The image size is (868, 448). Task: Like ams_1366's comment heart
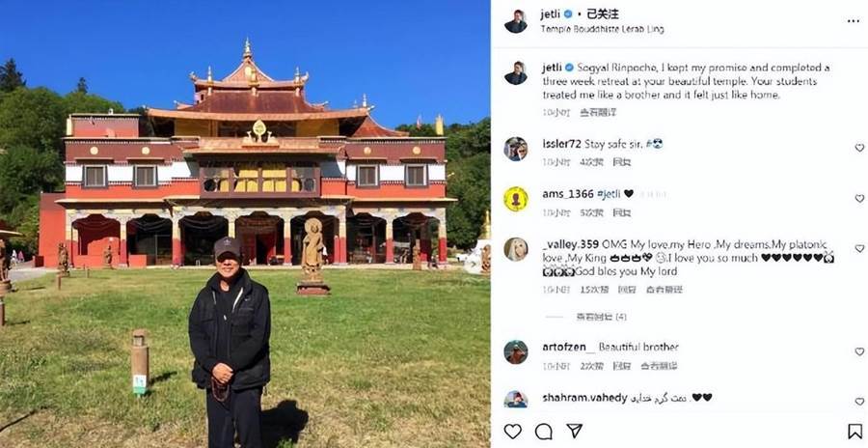(x=859, y=198)
